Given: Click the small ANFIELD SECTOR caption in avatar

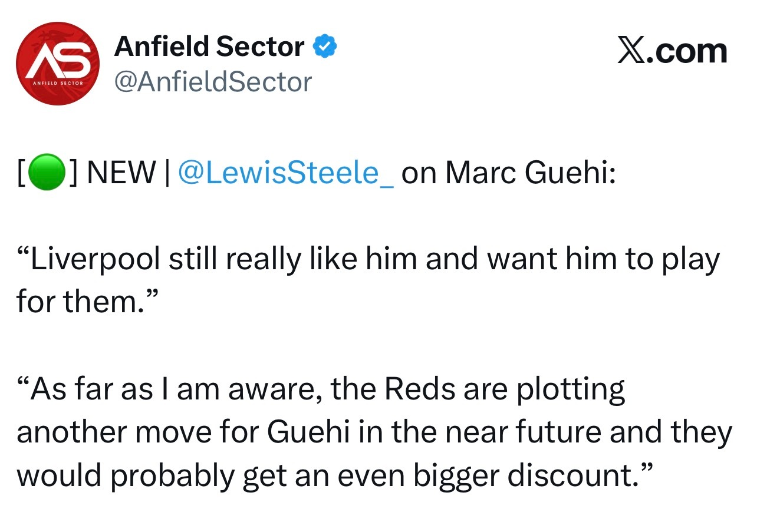Looking at the screenshot, I should [58, 83].
